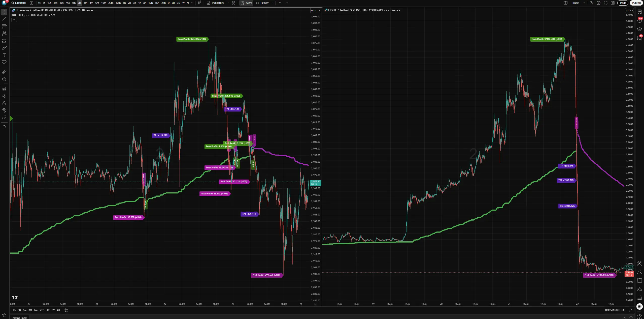Pick the ruler measure tool
Viewport: 644px width, 319px height.
click(4, 72)
